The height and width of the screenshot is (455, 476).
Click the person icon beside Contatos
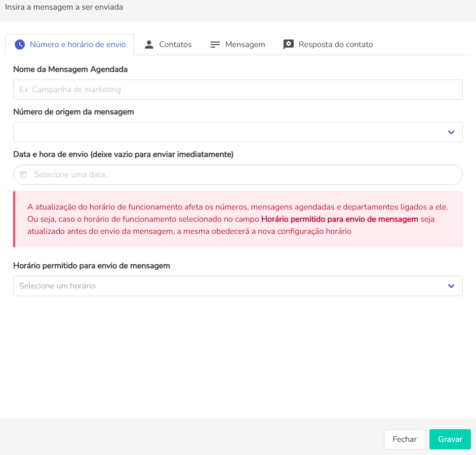point(149,45)
